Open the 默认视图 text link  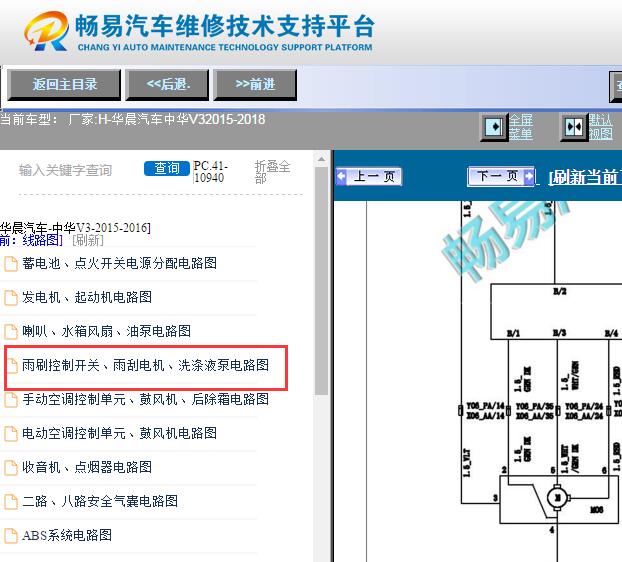point(601,127)
